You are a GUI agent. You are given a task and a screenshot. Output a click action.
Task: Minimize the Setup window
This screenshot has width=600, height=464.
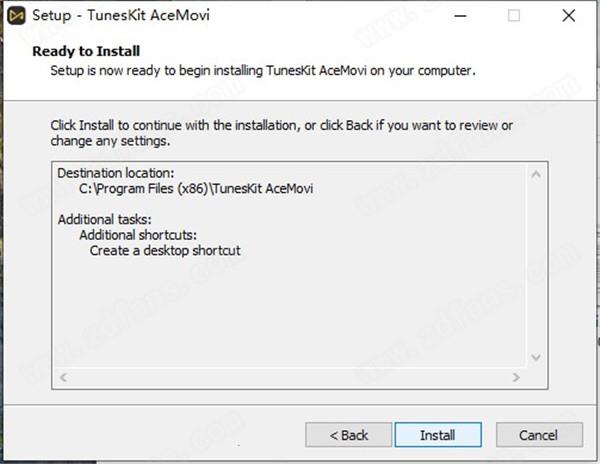click(x=460, y=16)
